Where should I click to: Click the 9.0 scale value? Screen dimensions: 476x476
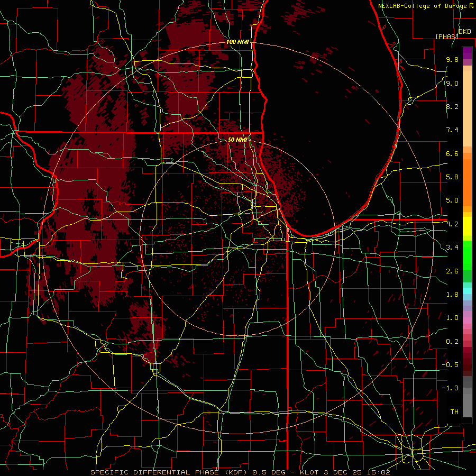(x=452, y=83)
